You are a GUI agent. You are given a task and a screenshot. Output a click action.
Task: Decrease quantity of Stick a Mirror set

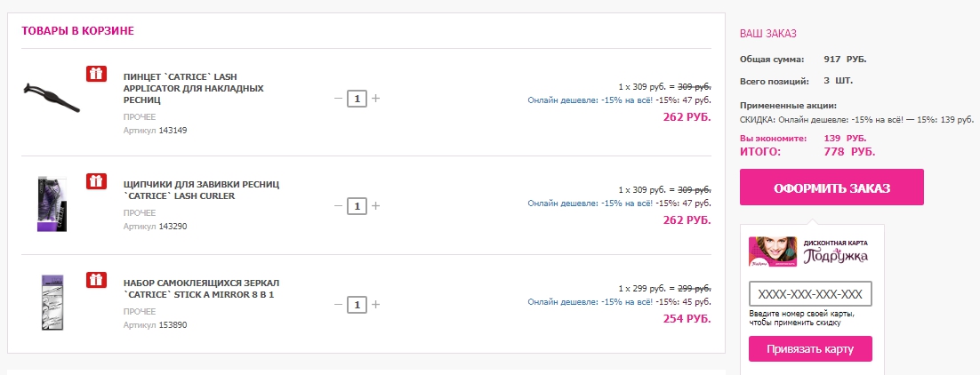coord(338,305)
